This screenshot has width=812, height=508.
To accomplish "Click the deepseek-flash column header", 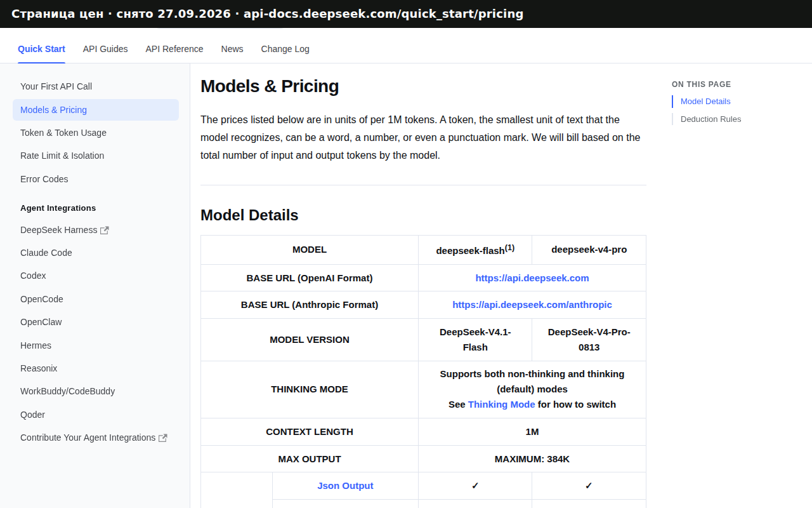I will (475, 250).
